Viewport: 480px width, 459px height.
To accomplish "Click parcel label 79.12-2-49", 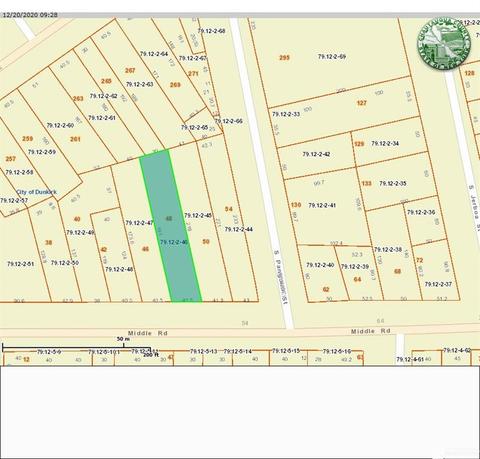I will 80,232.
